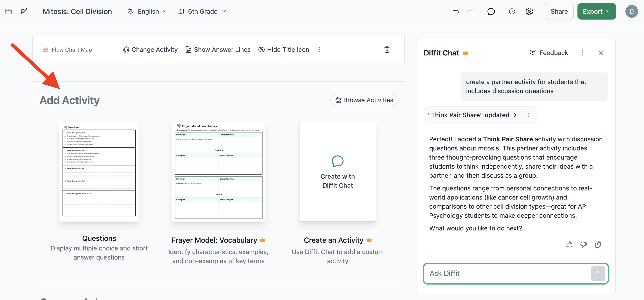The width and height of the screenshot is (644, 300).
Task: Delete the Flow Chart Map activity
Action: click(387, 50)
